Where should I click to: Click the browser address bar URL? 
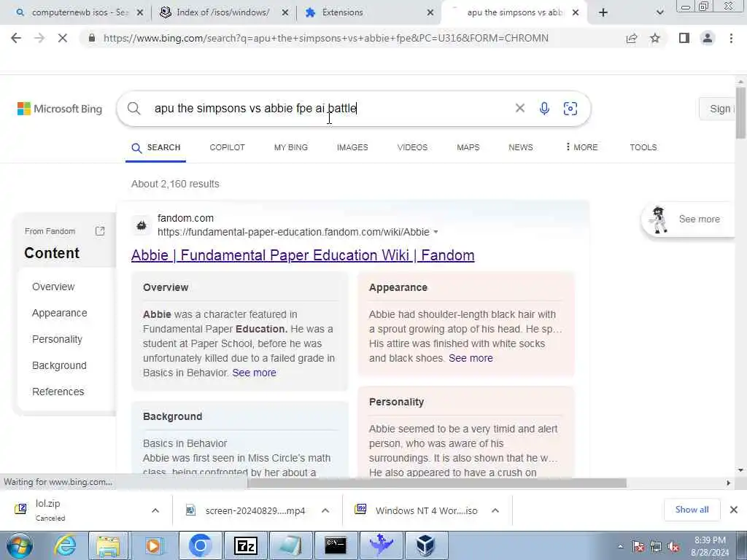[x=326, y=38]
